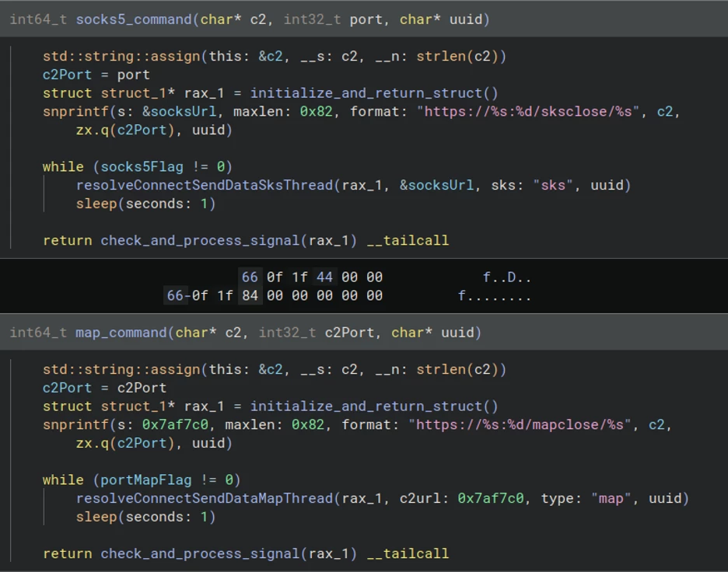Click c2Port left of assignment in map_command
The height and width of the screenshot is (572, 728).
68,388
